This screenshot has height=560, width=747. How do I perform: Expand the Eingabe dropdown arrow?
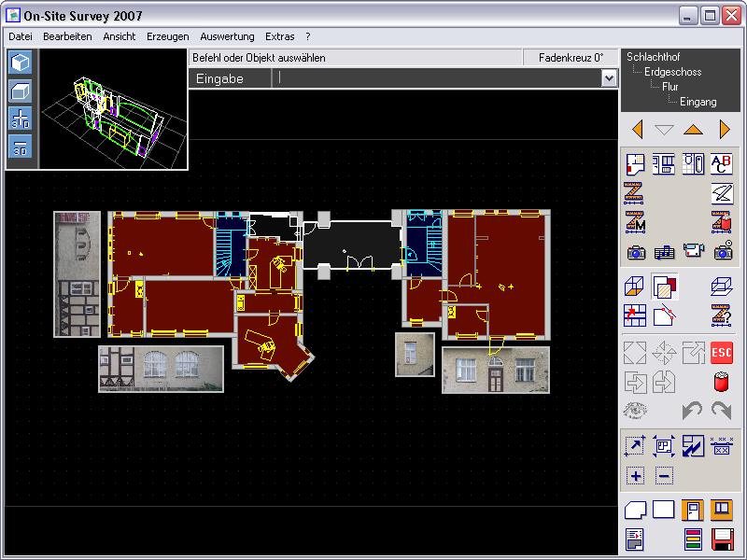coord(609,78)
